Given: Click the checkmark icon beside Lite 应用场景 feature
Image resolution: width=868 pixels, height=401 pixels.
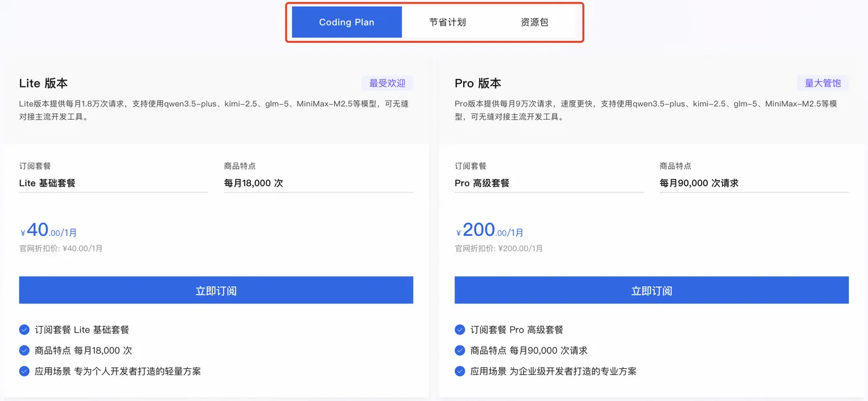Looking at the screenshot, I should click(x=24, y=371).
